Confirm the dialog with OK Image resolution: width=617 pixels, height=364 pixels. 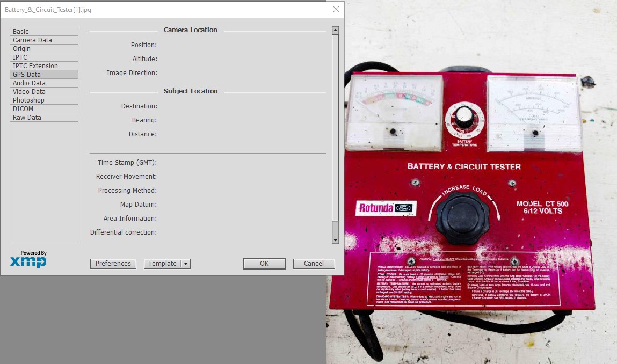point(264,264)
